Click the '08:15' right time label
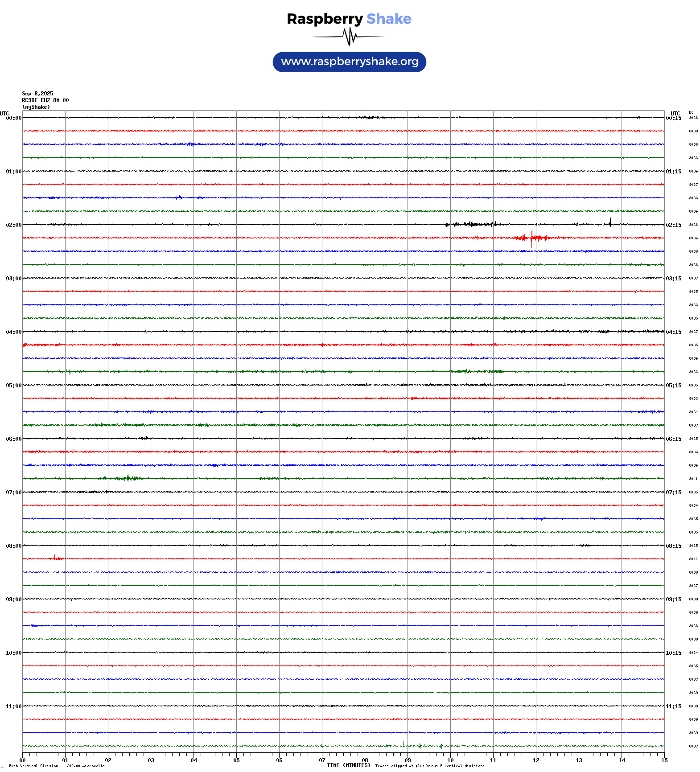 click(x=674, y=546)
